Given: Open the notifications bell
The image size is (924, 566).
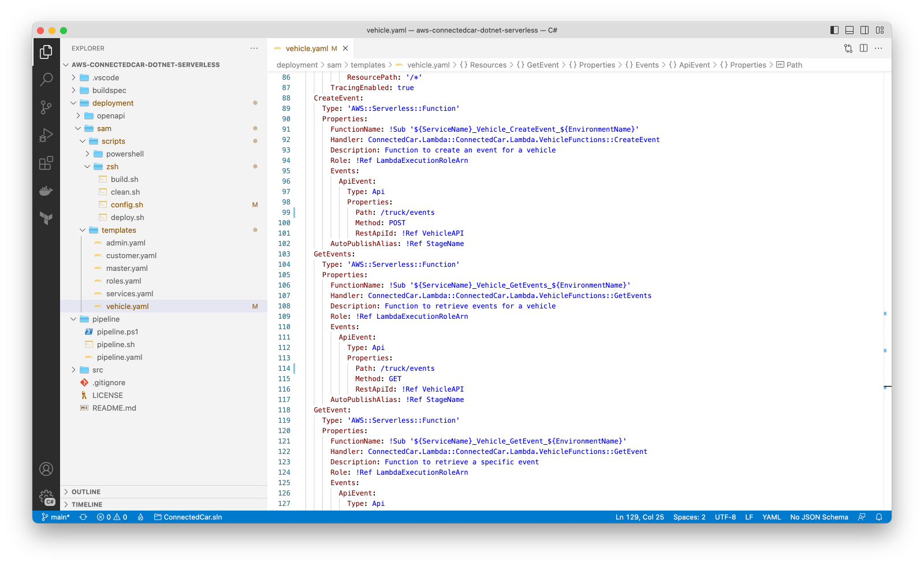Looking at the screenshot, I should [x=879, y=517].
